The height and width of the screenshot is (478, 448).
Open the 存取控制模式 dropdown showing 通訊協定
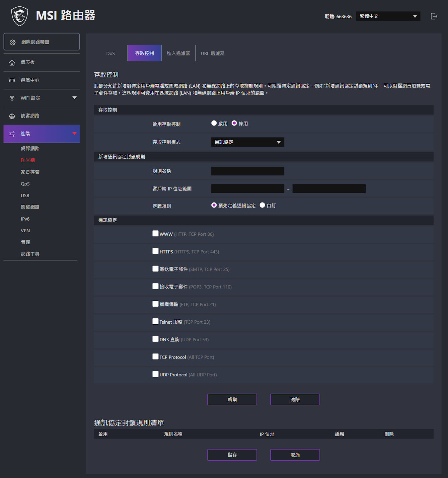[248, 142]
